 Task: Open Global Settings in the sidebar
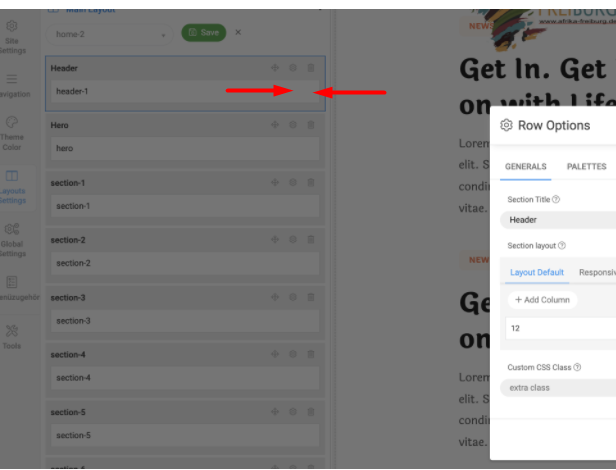pyautogui.click(x=12, y=240)
